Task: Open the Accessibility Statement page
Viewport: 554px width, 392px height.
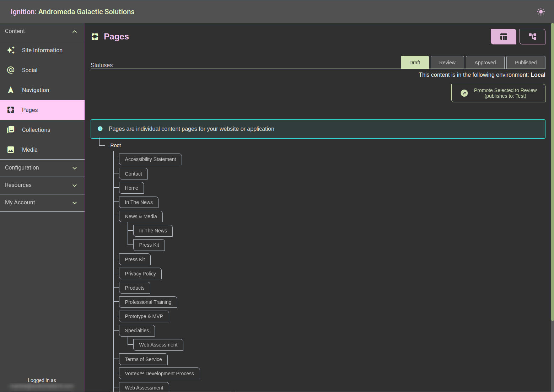Action: 150,159
